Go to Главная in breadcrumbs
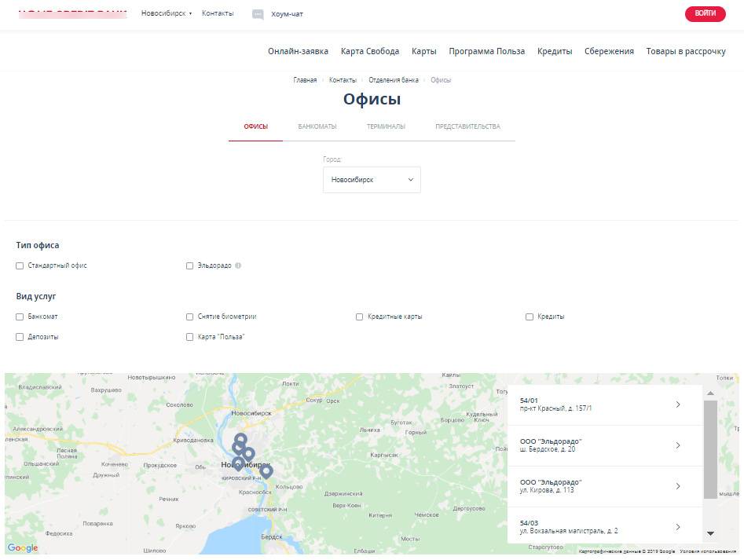 [305, 80]
